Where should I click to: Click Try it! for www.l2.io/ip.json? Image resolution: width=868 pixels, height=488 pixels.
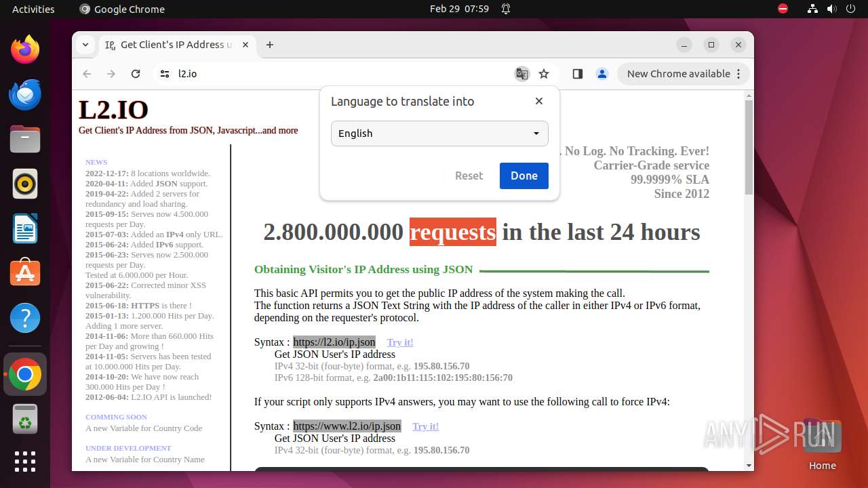pos(425,426)
